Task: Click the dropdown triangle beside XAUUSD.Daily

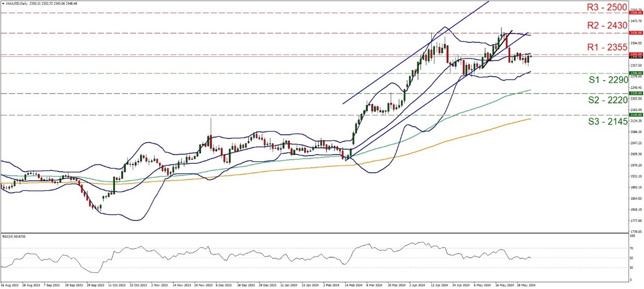Action: [2, 4]
